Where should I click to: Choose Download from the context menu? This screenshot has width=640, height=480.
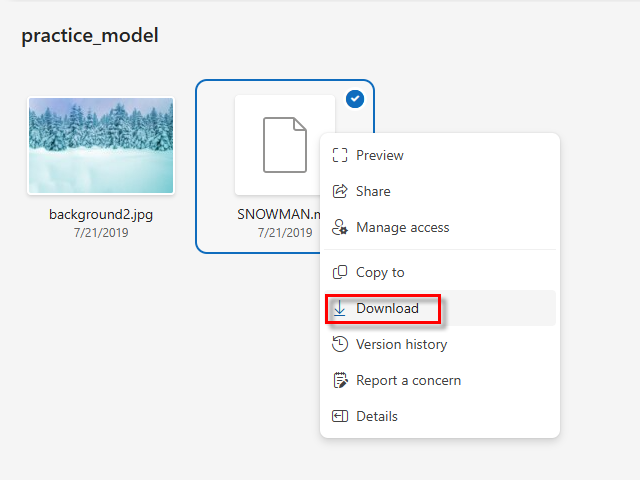click(387, 308)
